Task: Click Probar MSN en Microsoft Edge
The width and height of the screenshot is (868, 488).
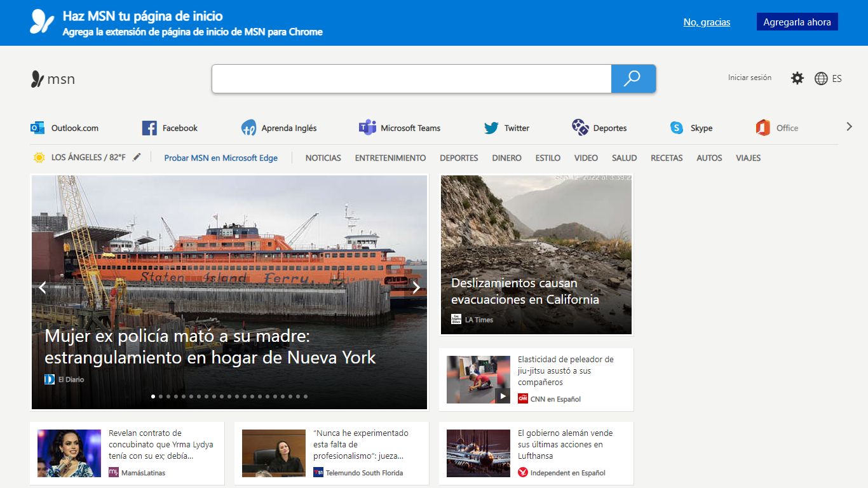Action: click(x=221, y=158)
